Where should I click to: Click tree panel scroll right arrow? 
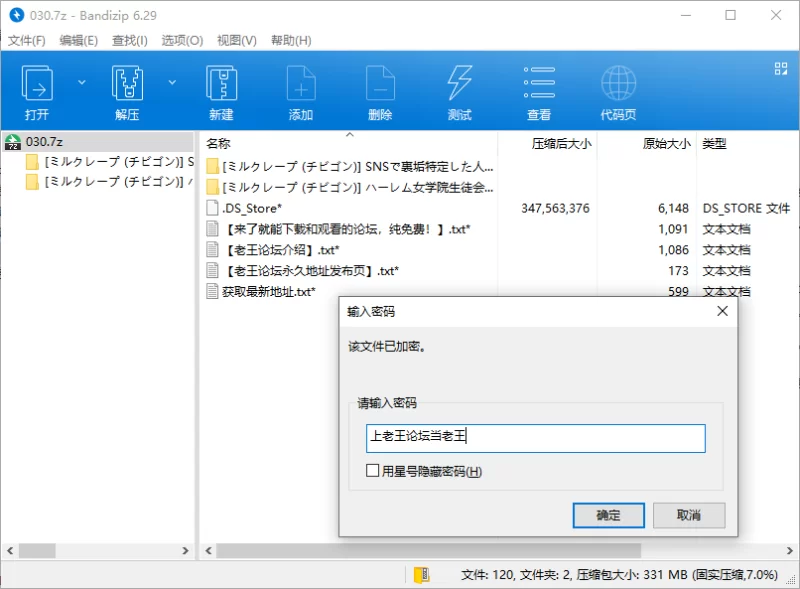(186, 551)
